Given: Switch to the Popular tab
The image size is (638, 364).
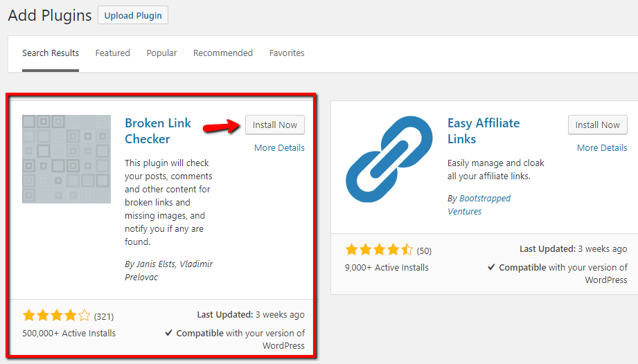Looking at the screenshot, I should tap(161, 53).
